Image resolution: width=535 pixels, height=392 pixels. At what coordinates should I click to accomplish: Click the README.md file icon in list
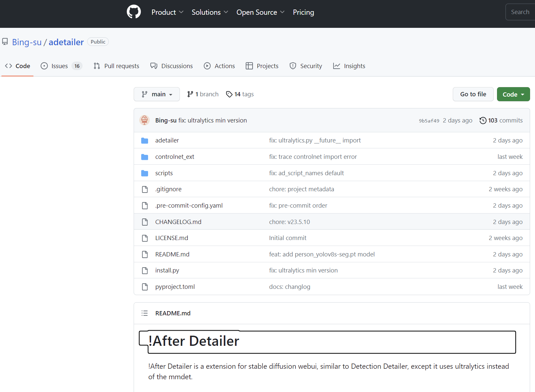click(x=144, y=254)
